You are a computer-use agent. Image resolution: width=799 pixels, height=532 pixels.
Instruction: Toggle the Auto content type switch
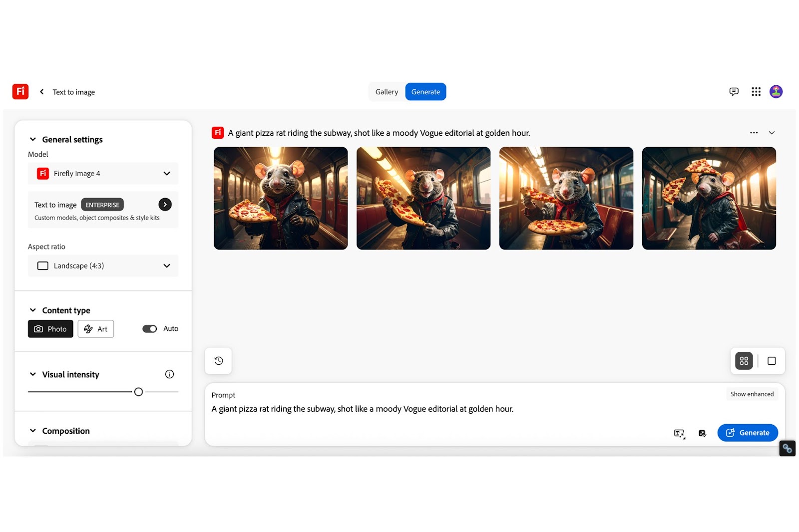[x=149, y=329]
